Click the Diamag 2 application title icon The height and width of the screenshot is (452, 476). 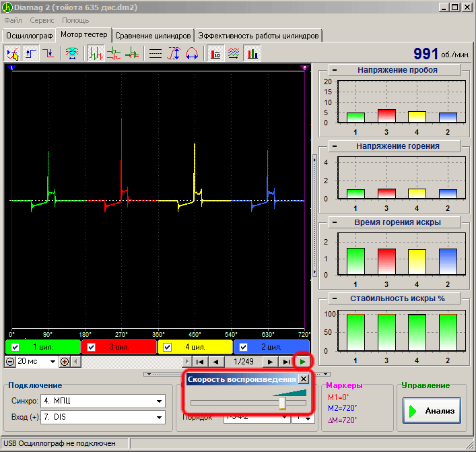(x=7, y=7)
